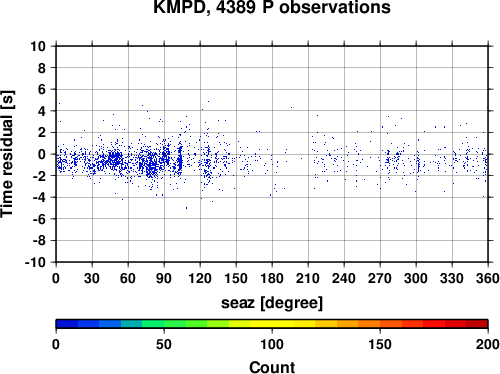Click the yellow segment of the colorbar
Viewport: 500px width, 374px height.
[272, 324]
